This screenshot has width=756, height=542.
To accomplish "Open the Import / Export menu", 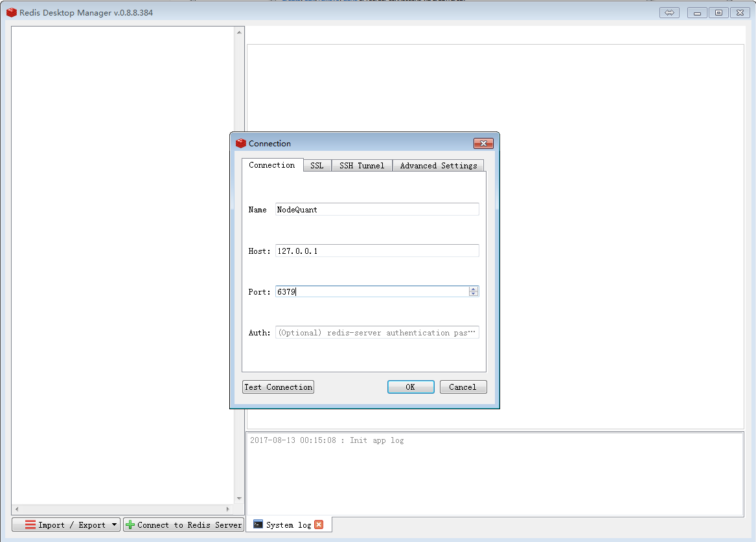I will (66, 525).
